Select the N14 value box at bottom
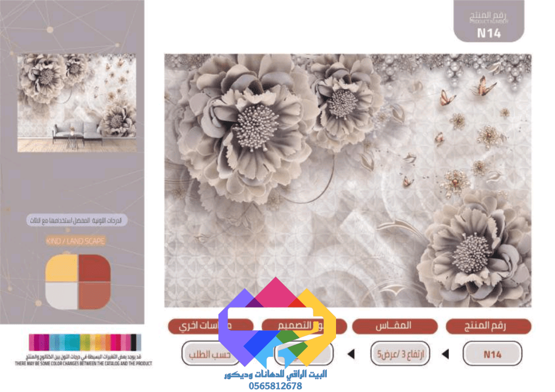555x392 pixels. click(x=492, y=354)
